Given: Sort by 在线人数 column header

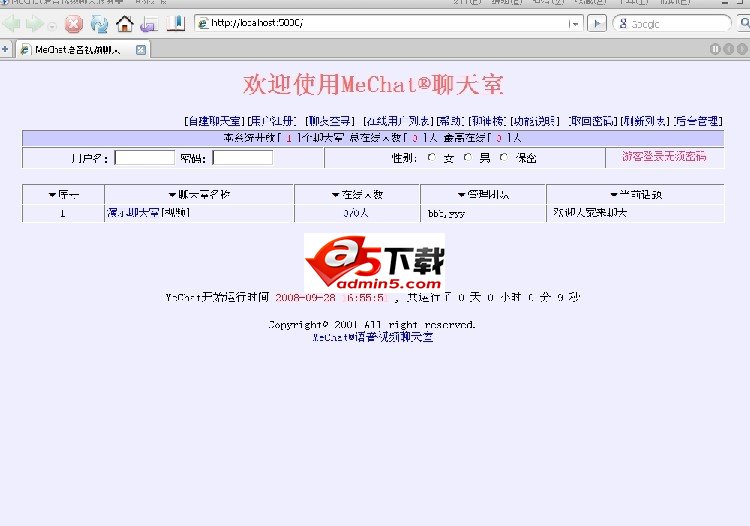Looking at the screenshot, I should pos(357,195).
